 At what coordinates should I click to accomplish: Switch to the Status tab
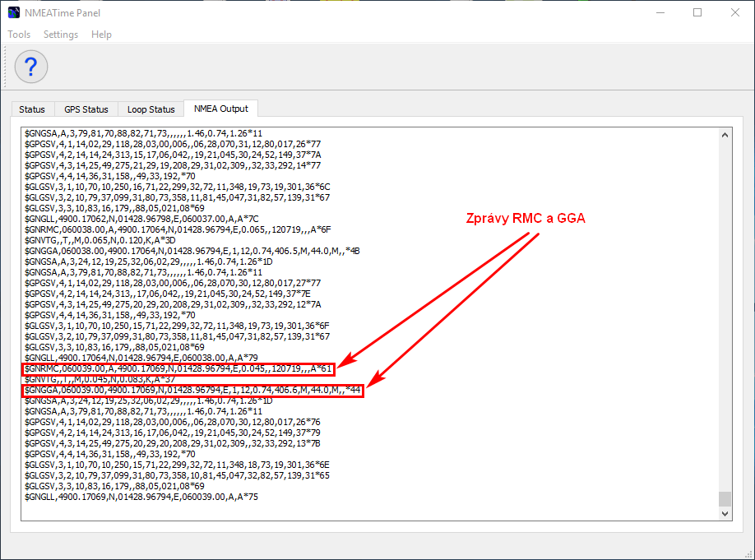click(32, 109)
